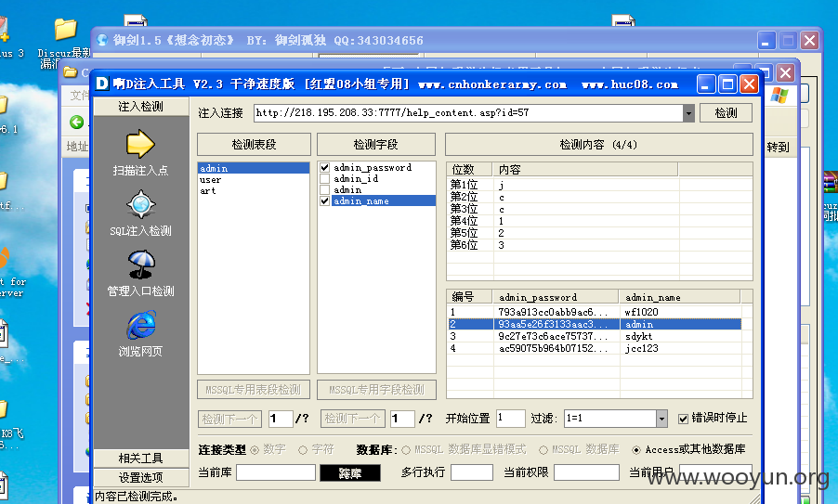Check the admin field checkbox
This screenshot has width=838, height=504.
tap(324, 190)
